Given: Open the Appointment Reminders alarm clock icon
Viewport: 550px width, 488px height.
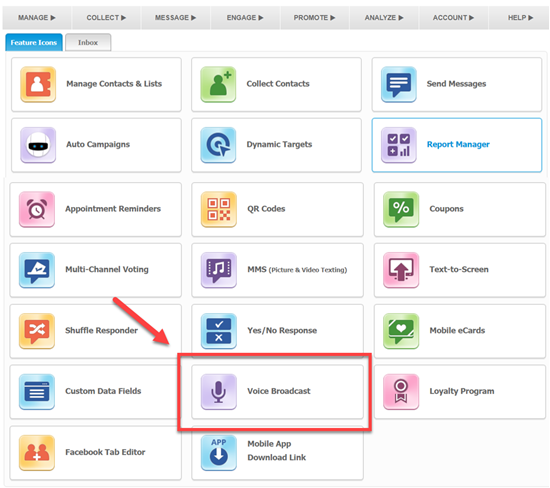Looking at the screenshot, I should click(x=37, y=209).
